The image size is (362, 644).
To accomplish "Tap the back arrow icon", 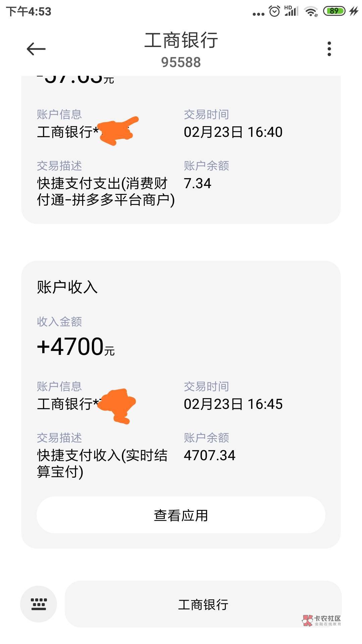I will pyautogui.click(x=36, y=49).
